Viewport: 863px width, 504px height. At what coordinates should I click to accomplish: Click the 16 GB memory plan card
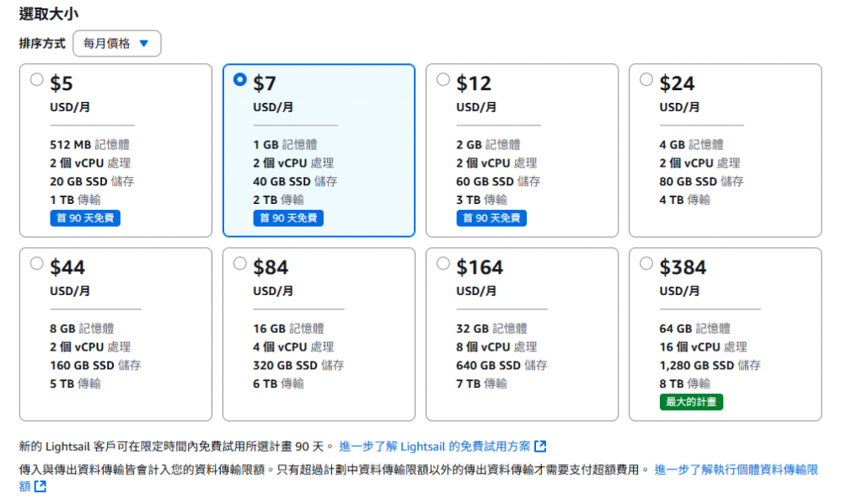[319, 354]
